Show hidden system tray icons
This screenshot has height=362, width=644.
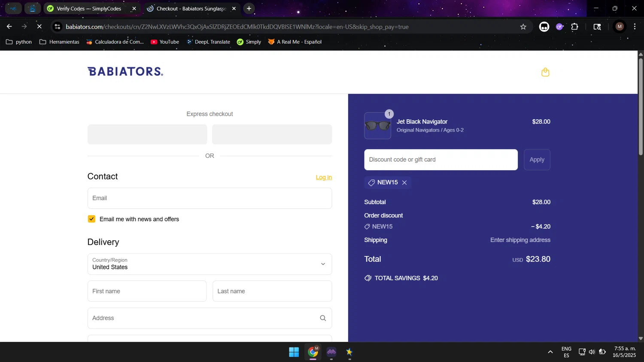(x=550, y=352)
